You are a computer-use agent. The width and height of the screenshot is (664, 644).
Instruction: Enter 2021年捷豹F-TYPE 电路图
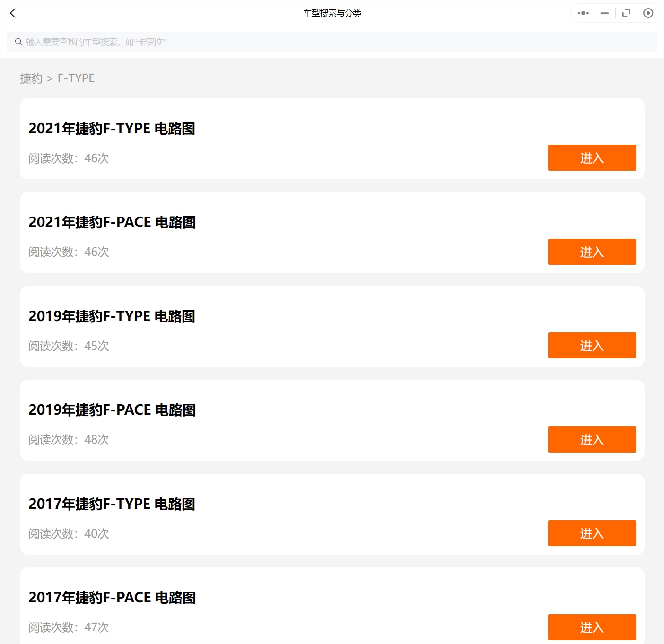(x=592, y=158)
